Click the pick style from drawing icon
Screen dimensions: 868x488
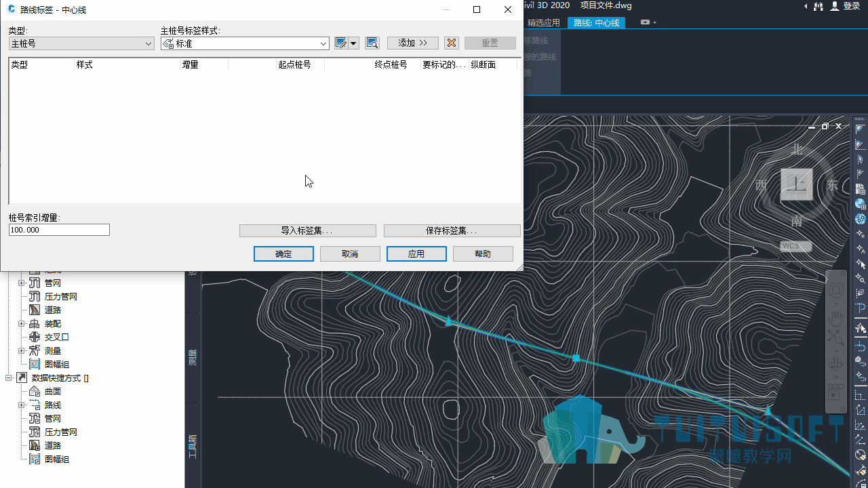pyautogui.click(x=372, y=43)
